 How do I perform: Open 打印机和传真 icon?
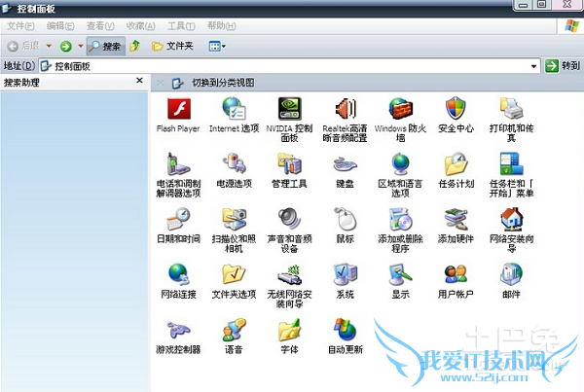coord(511,120)
